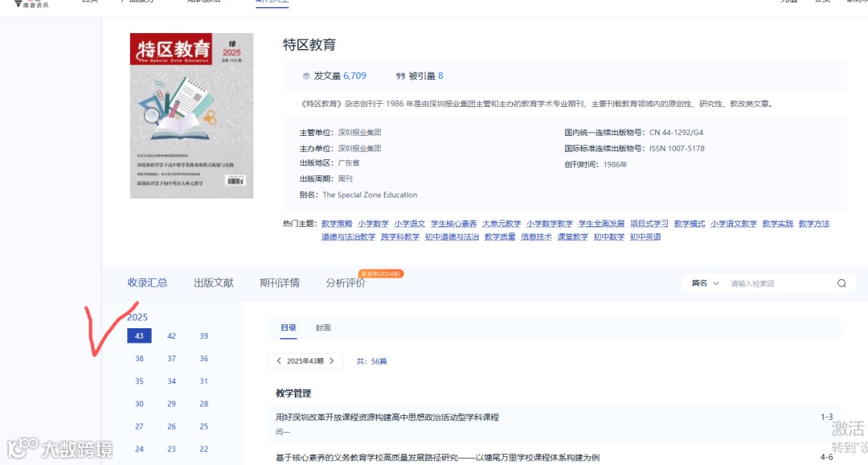Open hot topic 大单元教学
This screenshot has height=465, width=868.
coord(502,224)
